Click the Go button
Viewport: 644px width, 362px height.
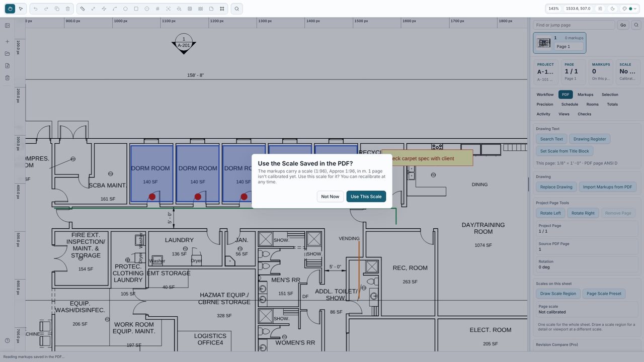[x=623, y=25]
